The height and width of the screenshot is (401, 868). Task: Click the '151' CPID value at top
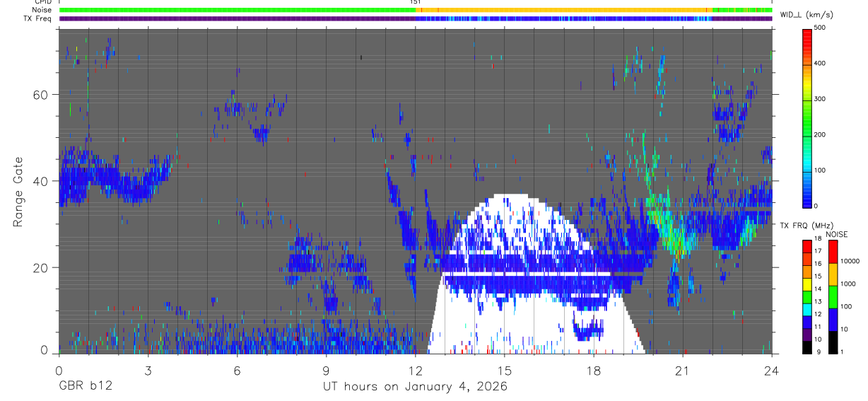click(x=416, y=2)
